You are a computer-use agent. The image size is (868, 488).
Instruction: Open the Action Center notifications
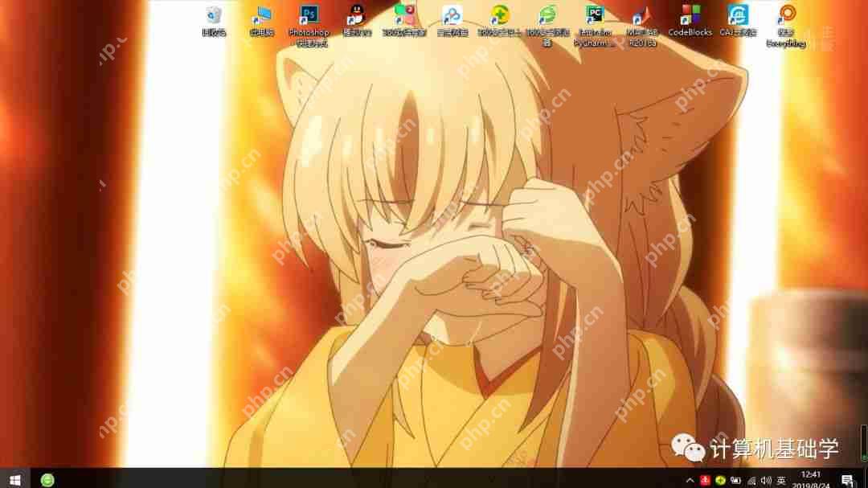pyautogui.click(x=846, y=480)
